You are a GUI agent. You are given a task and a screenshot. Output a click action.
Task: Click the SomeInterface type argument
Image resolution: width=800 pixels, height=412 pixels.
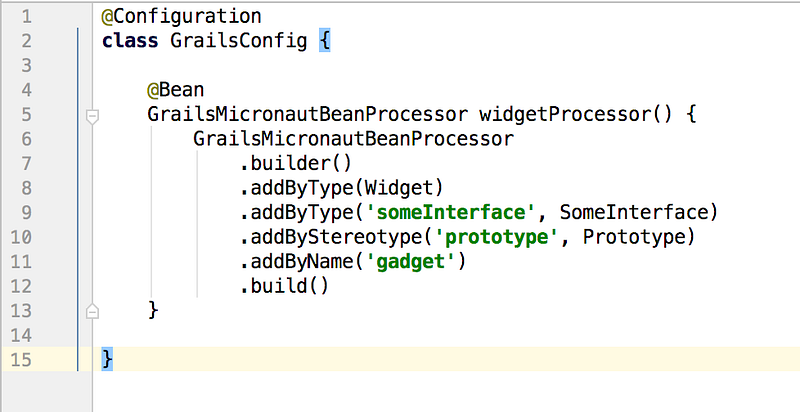[x=633, y=213]
